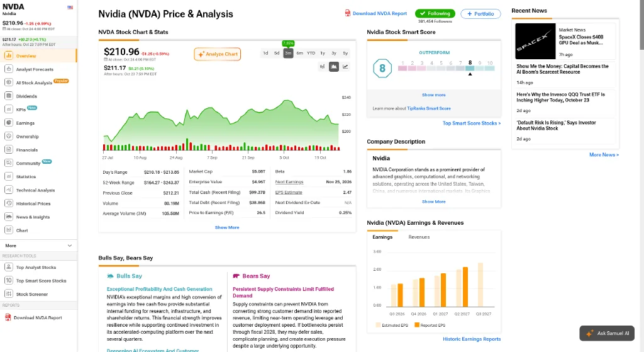The width and height of the screenshot is (644, 352).
Task: Open the Earnings chart tab
Action: (x=382, y=237)
